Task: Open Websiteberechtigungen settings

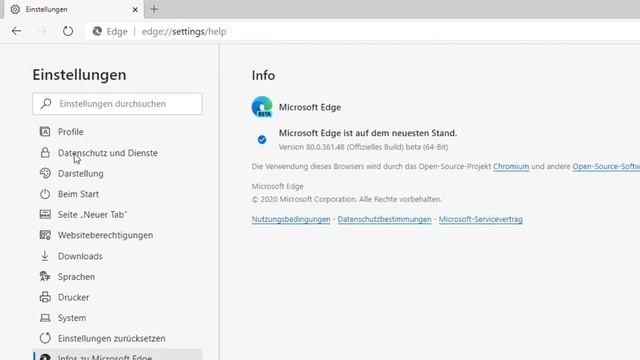Action: point(105,236)
